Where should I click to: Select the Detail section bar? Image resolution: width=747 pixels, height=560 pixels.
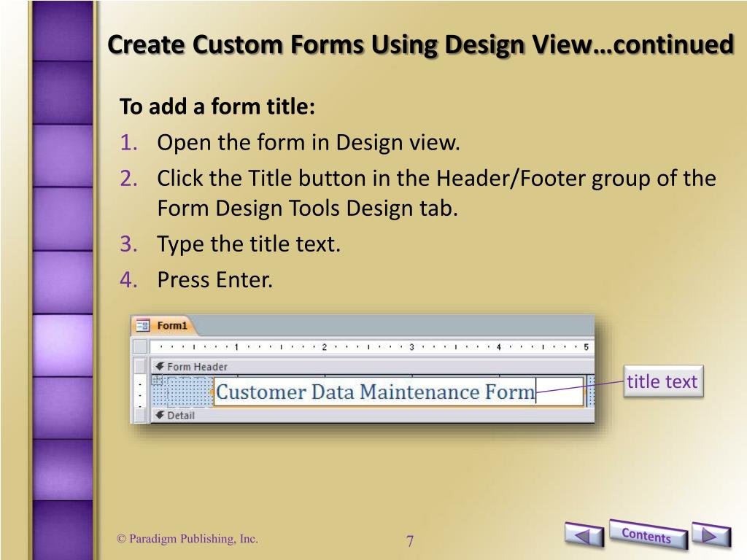coord(373,415)
